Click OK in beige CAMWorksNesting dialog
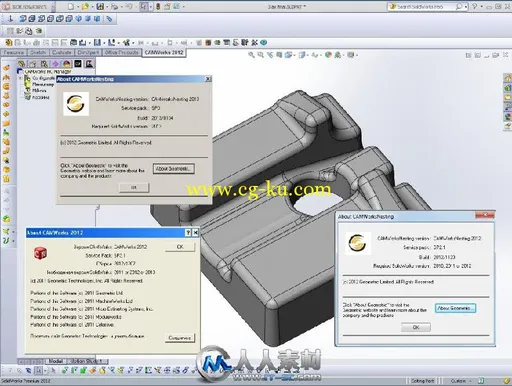The height and width of the screenshot is (386, 512). (x=134, y=188)
